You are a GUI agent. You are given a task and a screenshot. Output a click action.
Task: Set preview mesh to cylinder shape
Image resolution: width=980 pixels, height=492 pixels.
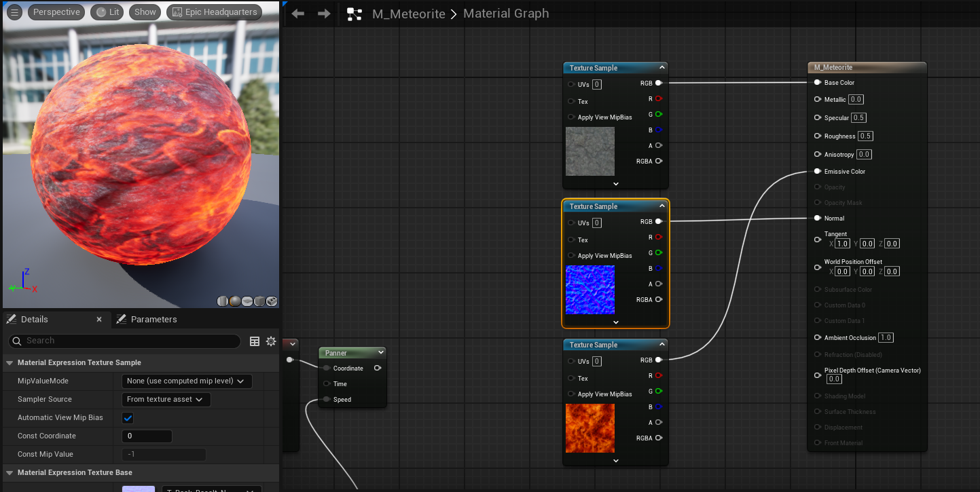[223, 301]
